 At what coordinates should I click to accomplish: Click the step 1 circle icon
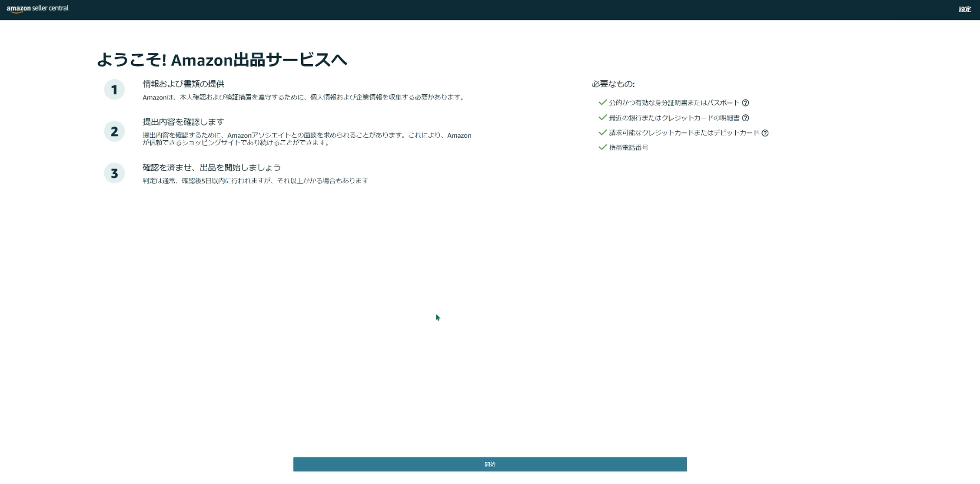(x=114, y=90)
